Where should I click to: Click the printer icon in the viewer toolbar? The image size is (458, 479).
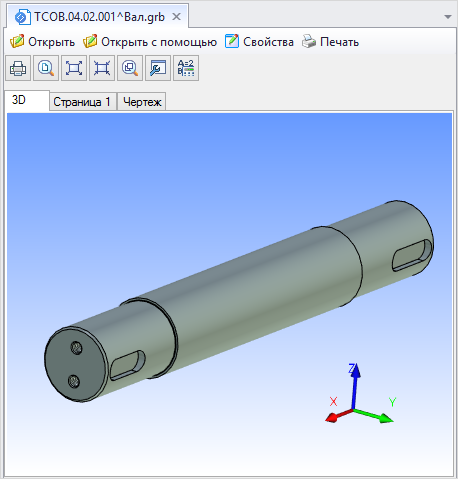18,68
